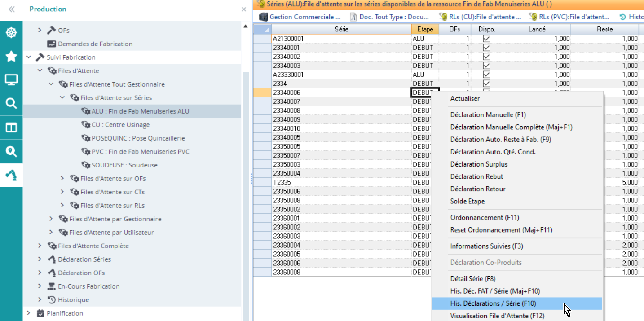Collapse the Suivi Fabrication tree node

[x=29, y=57]
